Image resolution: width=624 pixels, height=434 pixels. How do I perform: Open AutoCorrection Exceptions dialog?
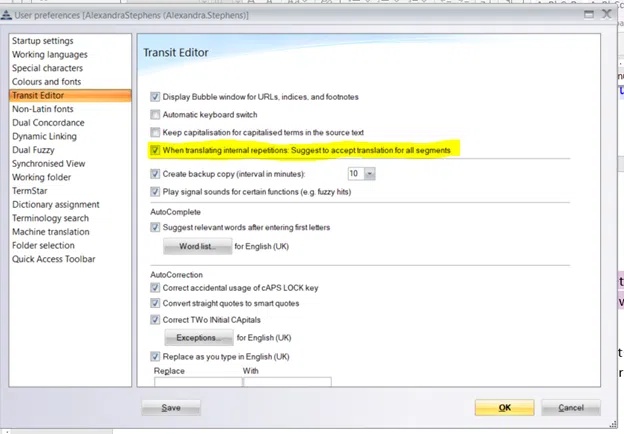199,338
